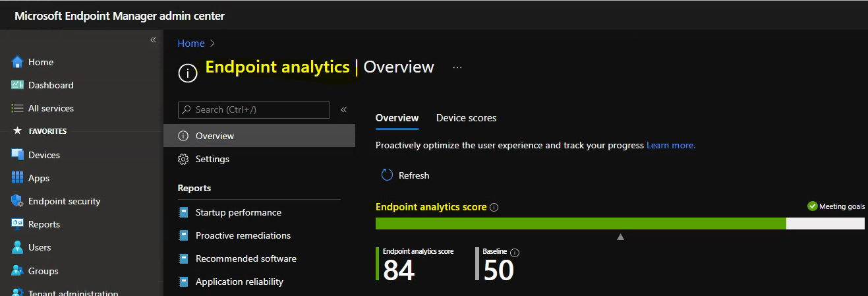Click the Reports icon in left navigation

[x=18, y=224]
